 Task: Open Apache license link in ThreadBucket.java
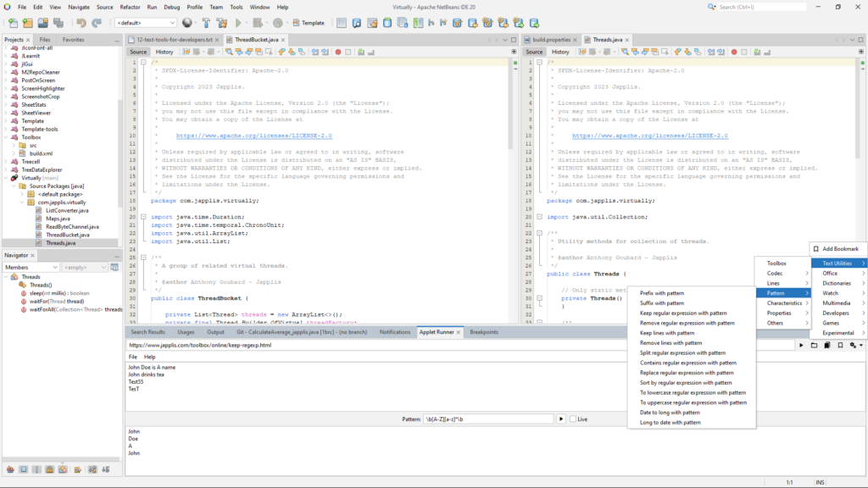(254, 136)
